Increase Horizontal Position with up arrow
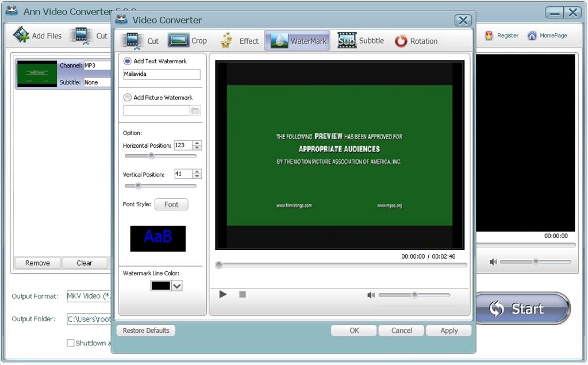This screenshot has width=588, height=365. pos(197,143)
